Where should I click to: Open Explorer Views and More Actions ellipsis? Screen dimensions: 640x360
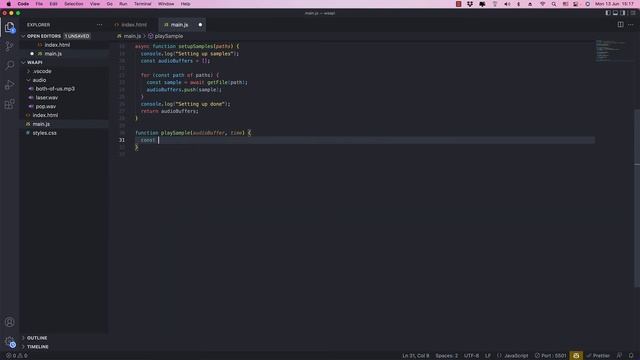click(x=100, y=24)
